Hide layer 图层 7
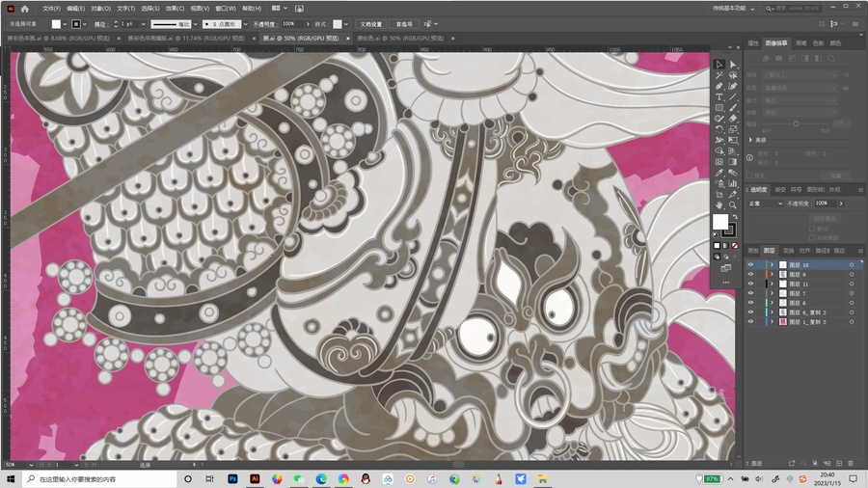868x488 pixels. (x=750, y=293)
